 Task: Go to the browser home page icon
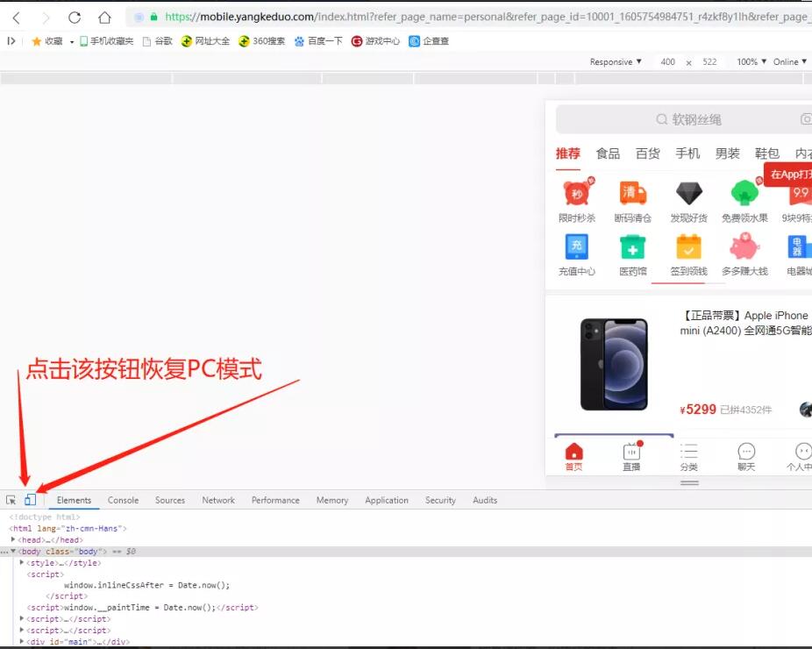tap(104, 18)
